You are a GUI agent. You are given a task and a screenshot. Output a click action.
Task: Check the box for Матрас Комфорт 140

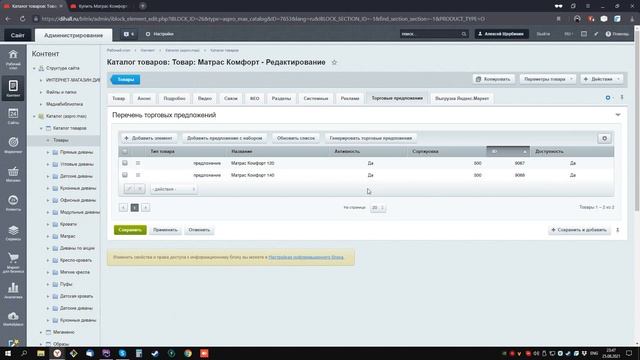[x=125, y=175]
